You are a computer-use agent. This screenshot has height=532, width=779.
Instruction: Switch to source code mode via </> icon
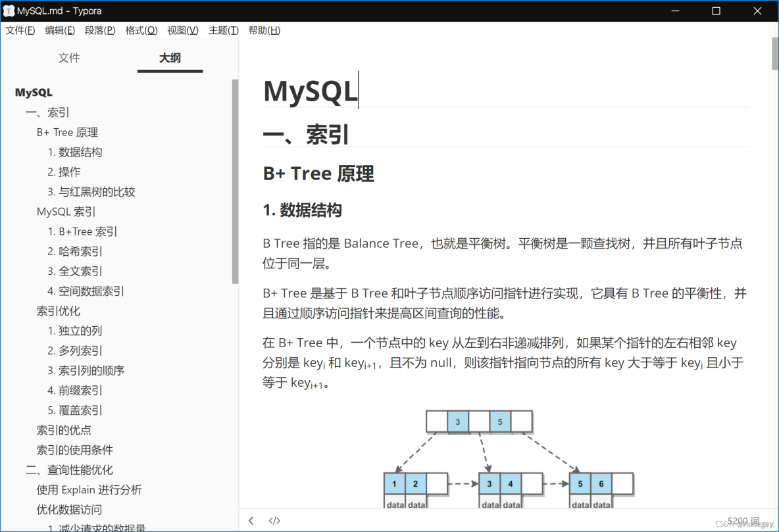(274, 520)
